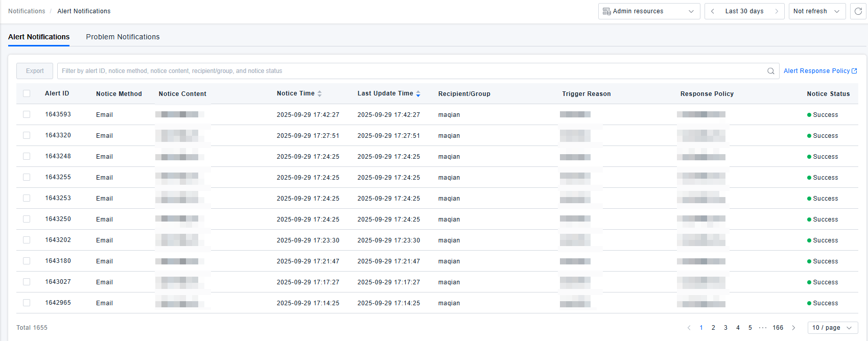The height and width of the screenshot is (341, 868).
Task: Sort by Notice Time column arrows
Action: click(x=320, y=94)
